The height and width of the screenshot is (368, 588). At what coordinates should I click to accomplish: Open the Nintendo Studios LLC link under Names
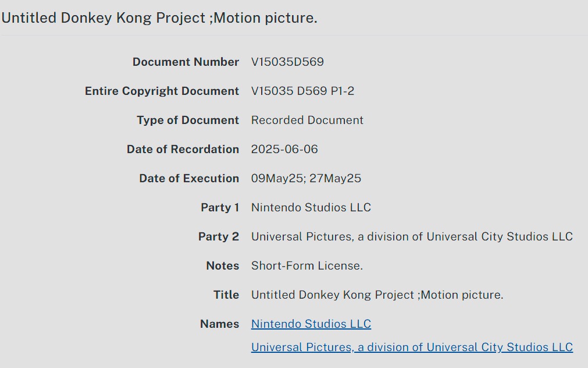pos(311,324)
